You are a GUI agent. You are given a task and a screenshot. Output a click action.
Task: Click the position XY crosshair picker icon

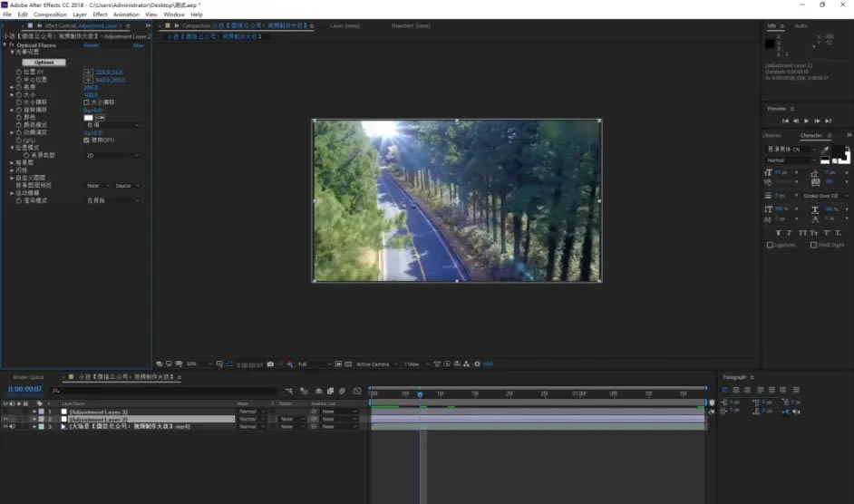coord(88,72)
